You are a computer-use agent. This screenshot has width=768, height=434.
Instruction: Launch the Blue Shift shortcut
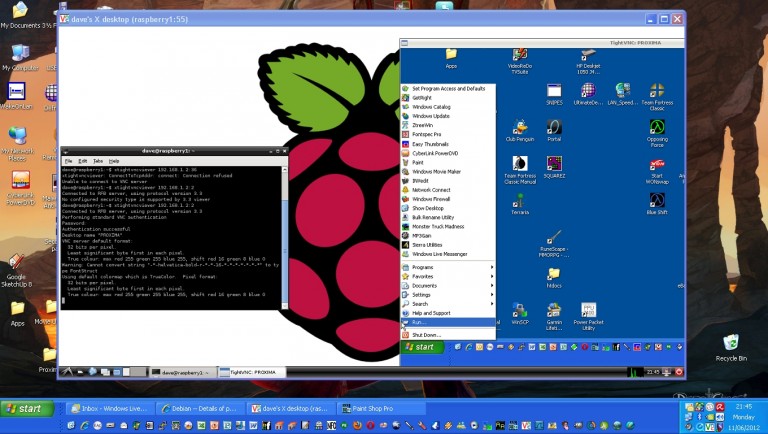tap(657, 203)
